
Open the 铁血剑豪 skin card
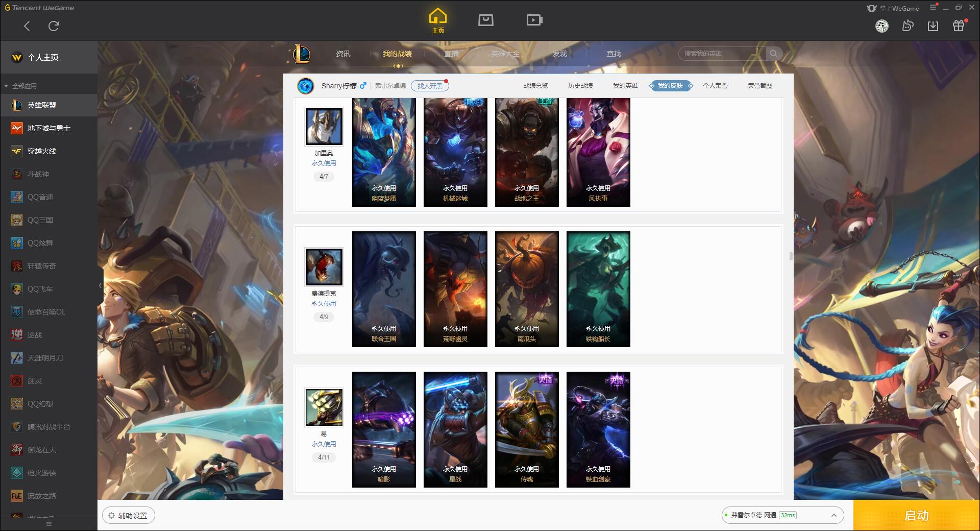pyautogui.click(x=598, y=429)
